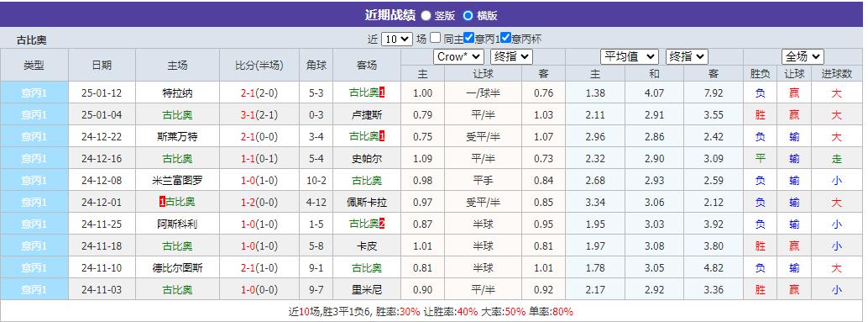This screenshot has height=322, width=868.
Task: Click the 单率:80% summary text
Action: (550, 311)
